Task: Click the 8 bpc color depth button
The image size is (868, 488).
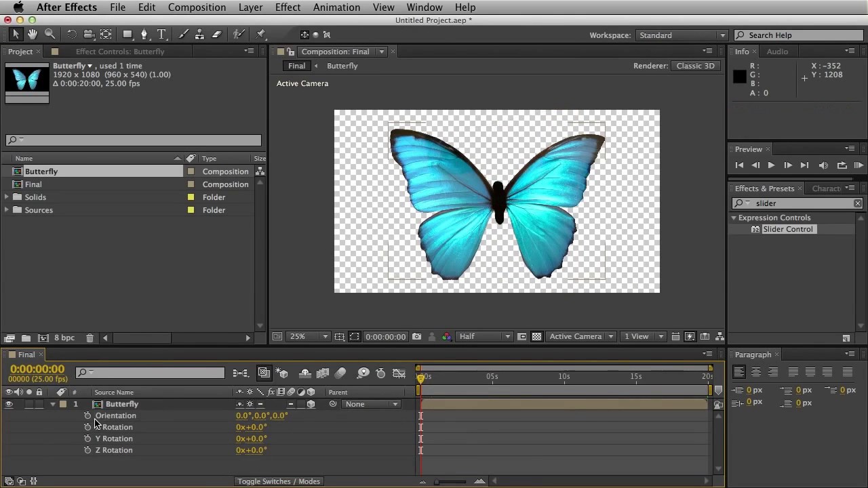Action: point(64,338)
